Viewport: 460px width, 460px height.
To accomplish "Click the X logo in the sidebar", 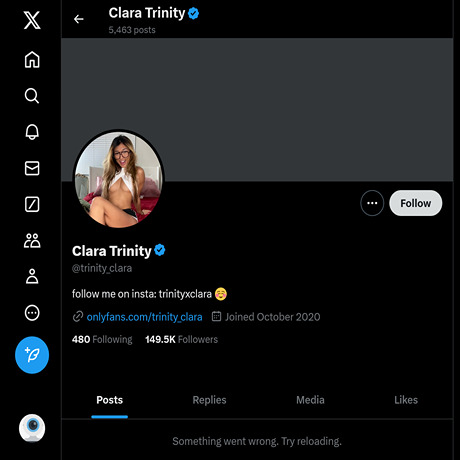I will (32, 20).
